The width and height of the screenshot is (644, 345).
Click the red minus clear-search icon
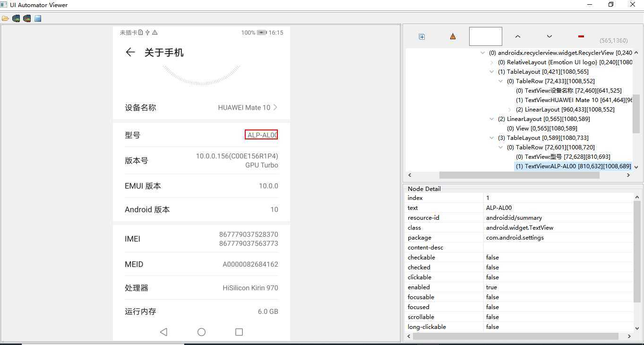point(581,36)
